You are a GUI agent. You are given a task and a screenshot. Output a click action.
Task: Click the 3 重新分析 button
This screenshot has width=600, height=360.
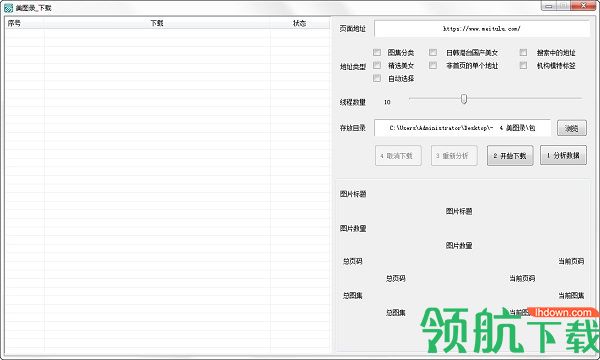pos(454,156)
